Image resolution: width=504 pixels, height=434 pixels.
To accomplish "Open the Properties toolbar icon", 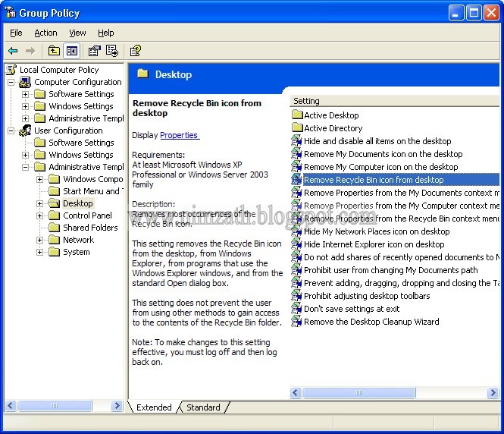I will (94, 51).
